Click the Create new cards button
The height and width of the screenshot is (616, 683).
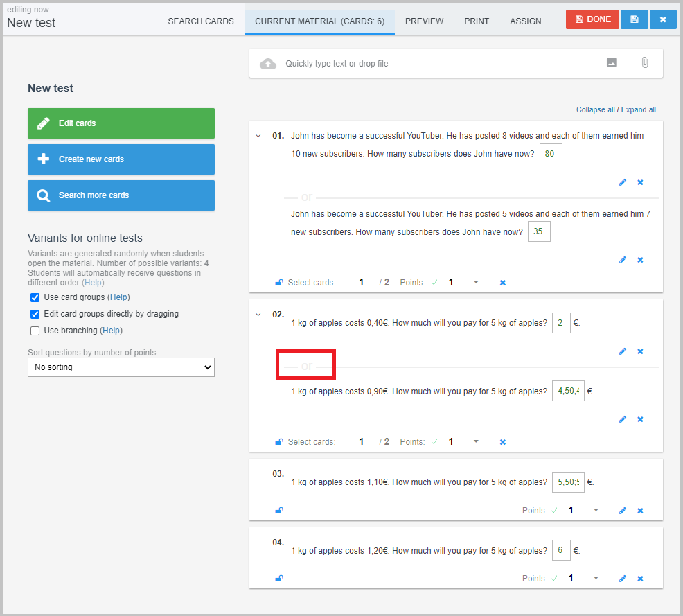click(x=121, y=159)
